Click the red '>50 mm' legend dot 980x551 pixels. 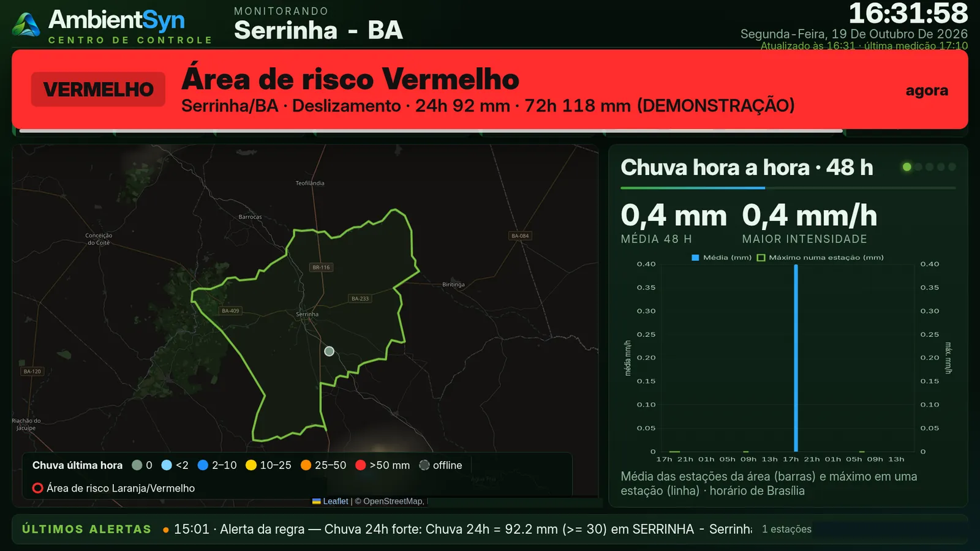coord(361,465)
